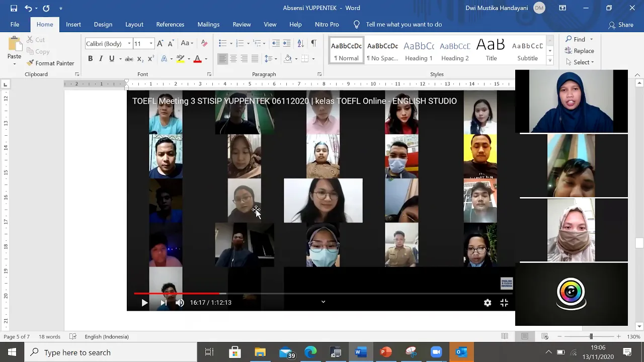Open Paragraph settings dialog launcher
Screen dimensions: 644x362
[x=319, y=74]
